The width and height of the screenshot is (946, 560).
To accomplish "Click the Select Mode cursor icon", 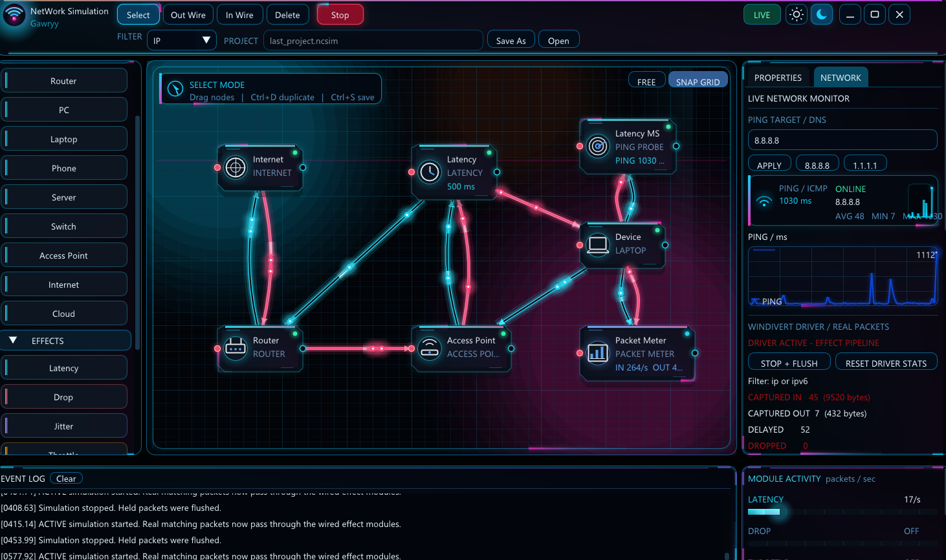I will (175, 89).
